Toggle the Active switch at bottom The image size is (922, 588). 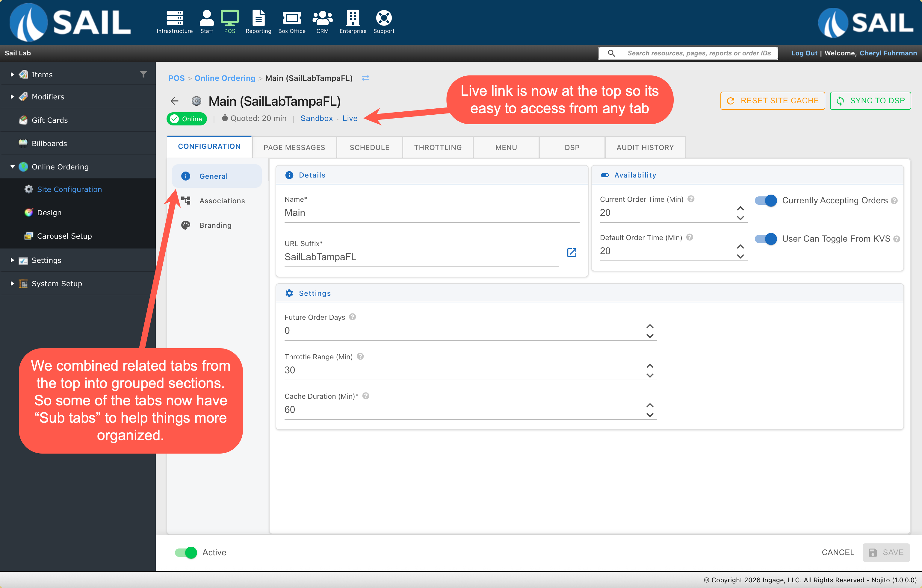pos(186,552)
